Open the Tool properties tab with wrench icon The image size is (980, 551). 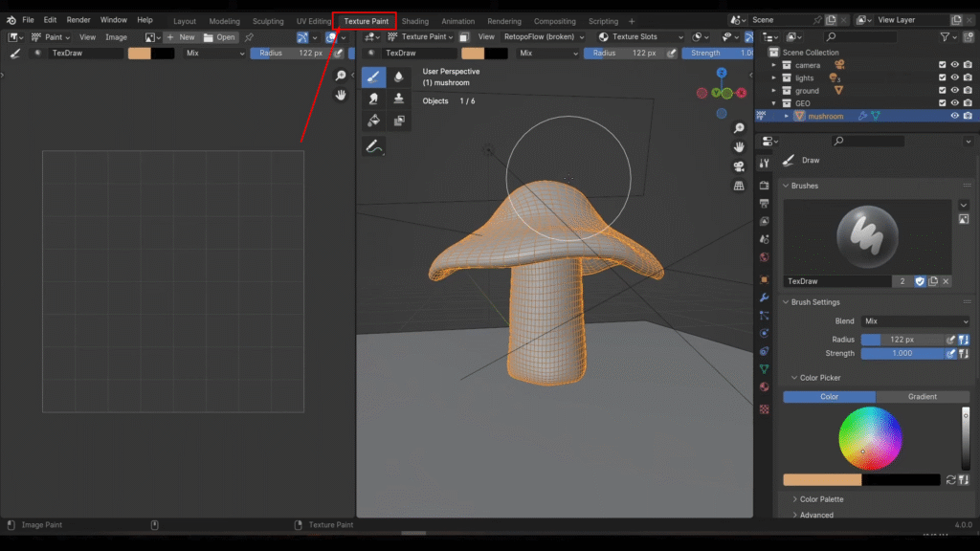(x=764, y=163)
